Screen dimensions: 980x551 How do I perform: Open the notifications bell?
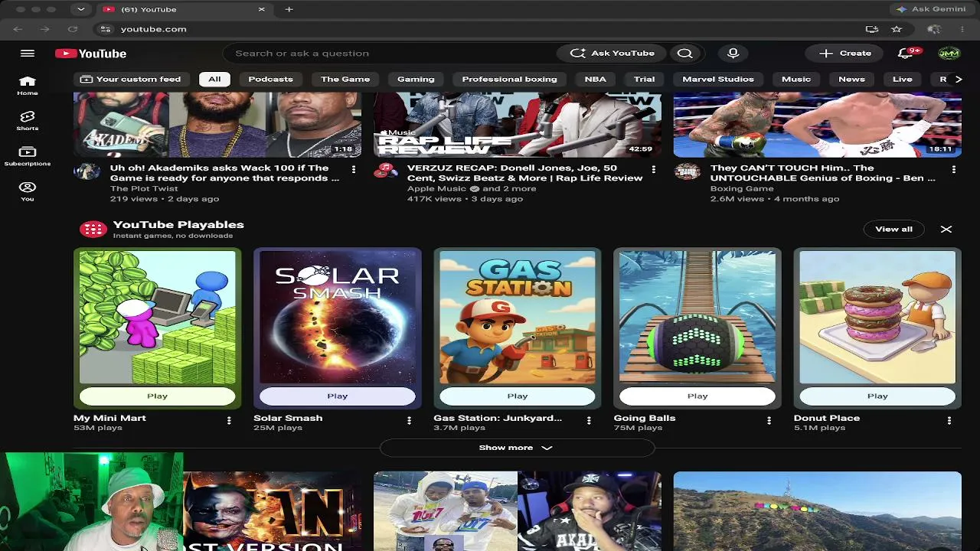[906, 54]
